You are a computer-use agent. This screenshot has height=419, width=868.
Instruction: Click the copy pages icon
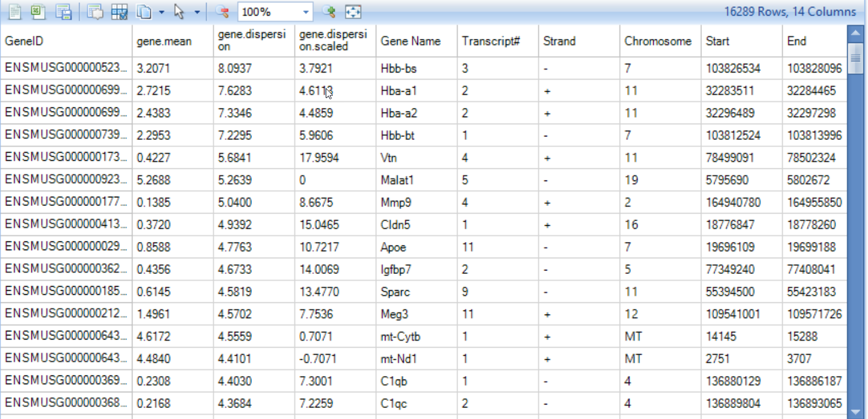tap(144, 12)
